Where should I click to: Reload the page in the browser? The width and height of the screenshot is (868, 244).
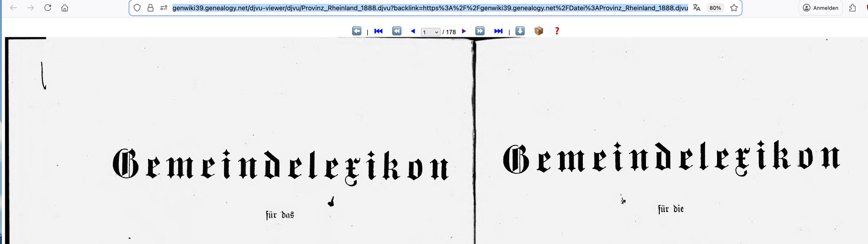tap(48, 8)
